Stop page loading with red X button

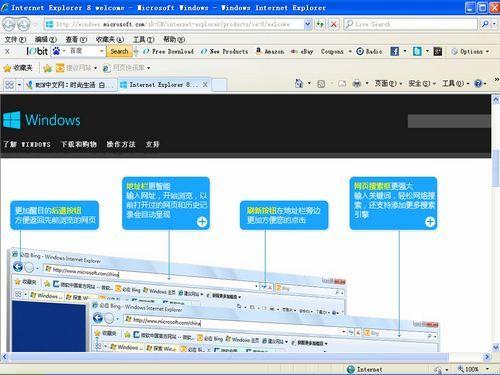pos(333,24)
